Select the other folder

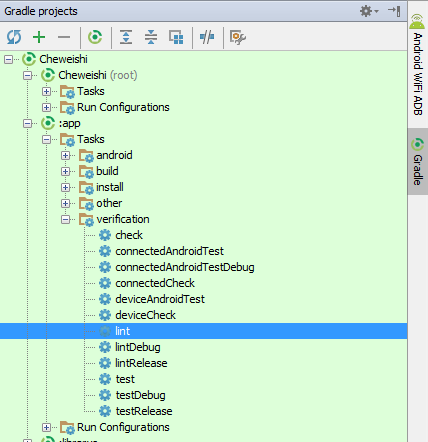pos(109,203)
